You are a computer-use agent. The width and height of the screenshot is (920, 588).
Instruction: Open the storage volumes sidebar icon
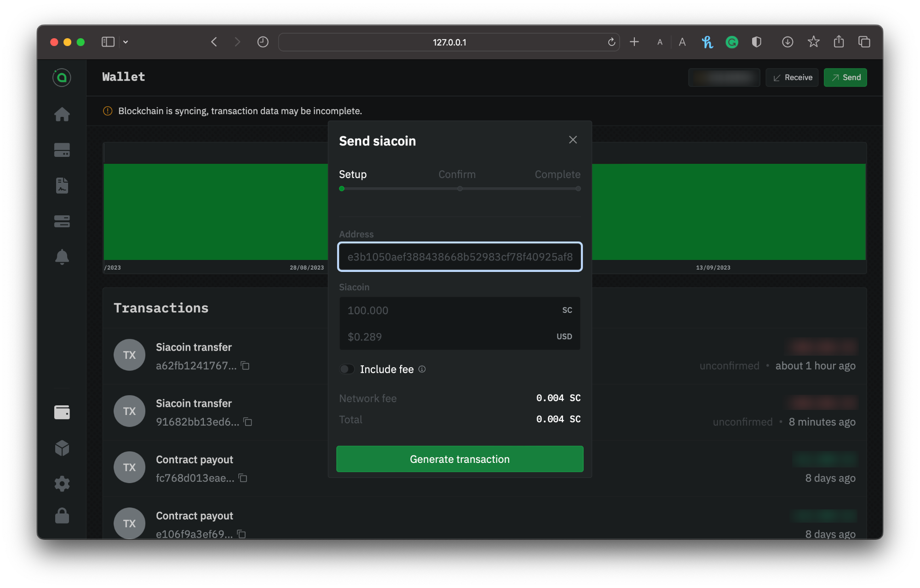tap(62, 150)
